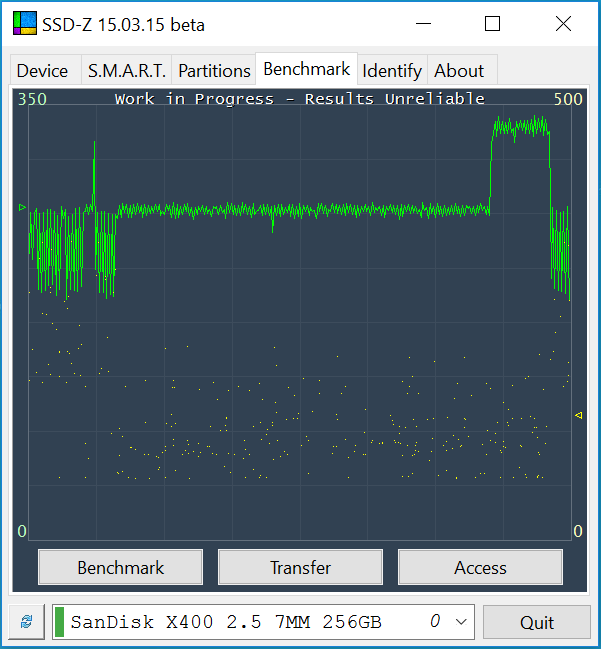Image resolution: width=601 pixels, height=649 pixels.
Task: Click the green drive status indicator
Action: (x=59, y=622)
